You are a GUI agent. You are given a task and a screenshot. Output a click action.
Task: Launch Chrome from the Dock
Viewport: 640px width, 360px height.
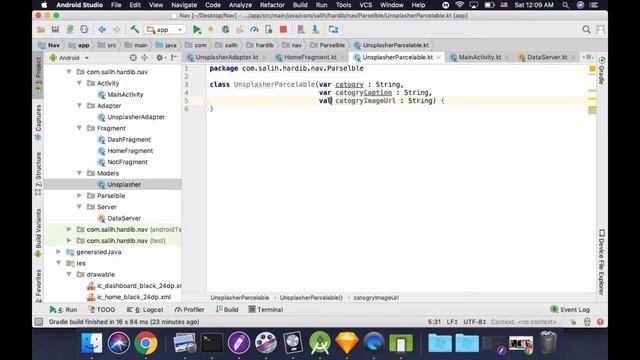coord(145,342)
